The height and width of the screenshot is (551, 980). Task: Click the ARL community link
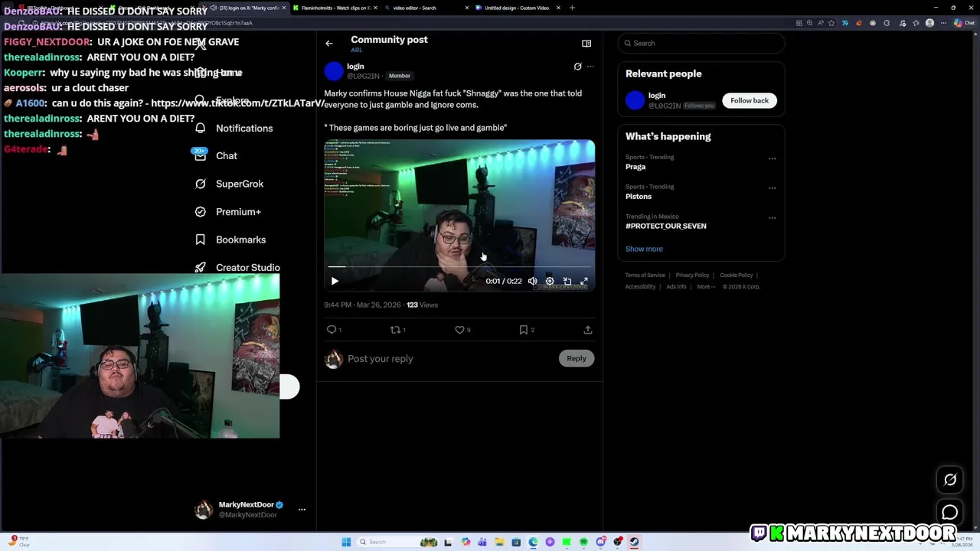(x=357, y=51)
